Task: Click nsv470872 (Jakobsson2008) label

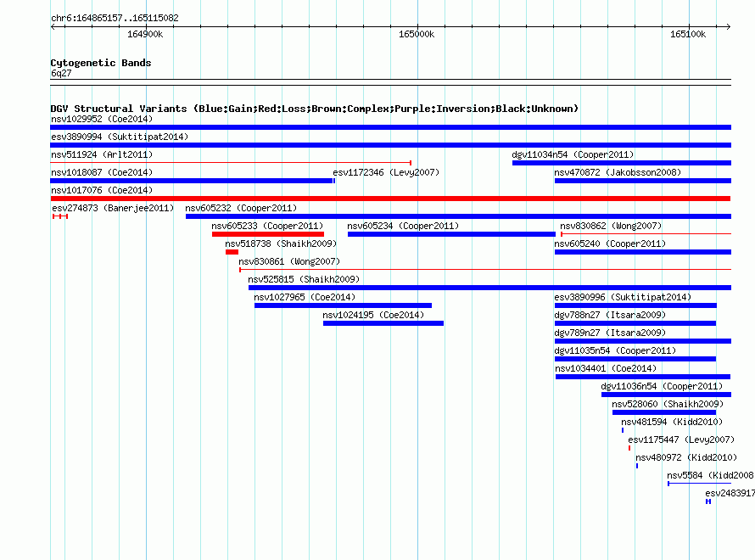Action: coord(618,172)
